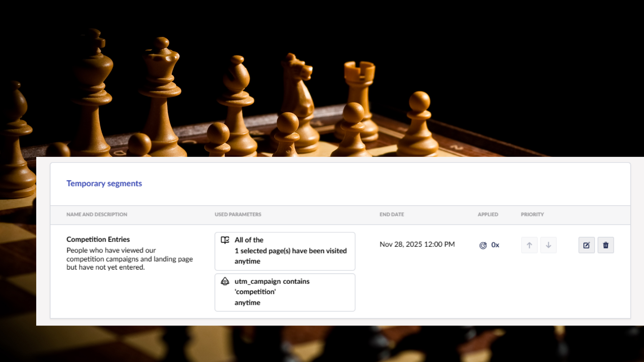Click the Used Parameters column header

tap(238, 215)
